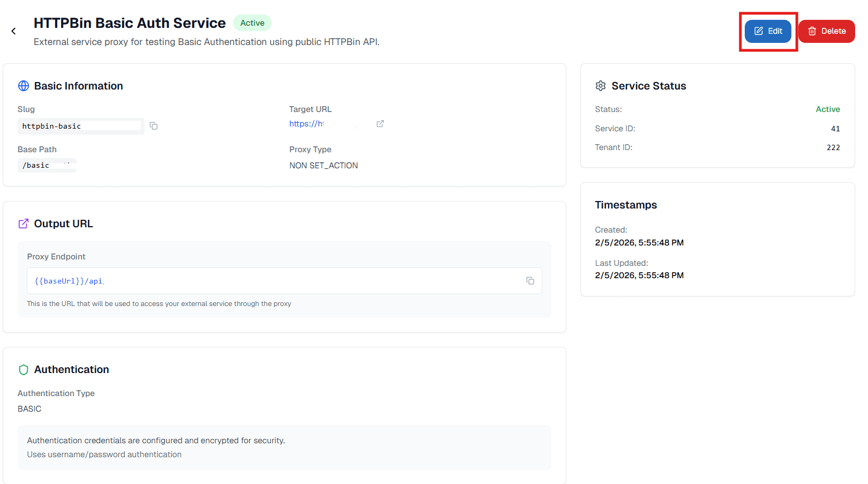Screen dimensions: 868x484
Task: Open the service editor via Edit button
Action: point(768,31)
